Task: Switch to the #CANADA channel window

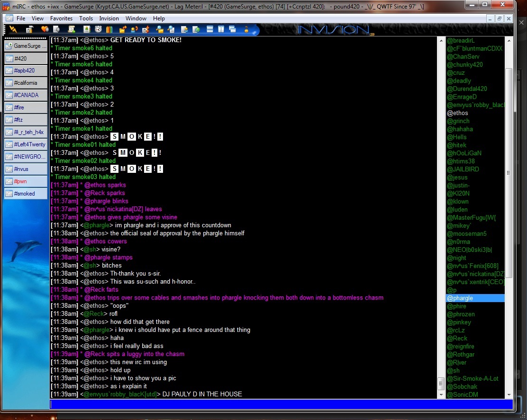Action: (x=26, y=95)
